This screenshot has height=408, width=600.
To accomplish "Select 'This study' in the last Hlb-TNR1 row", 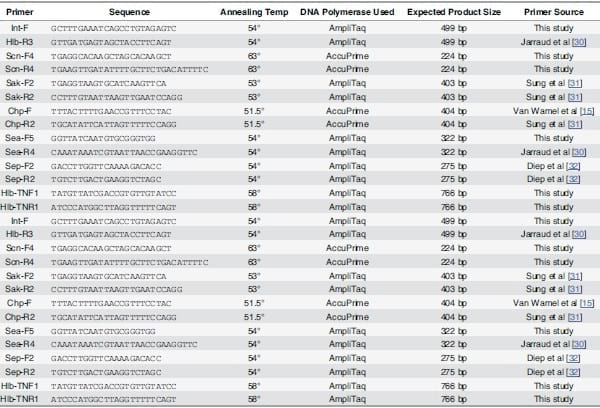I will (x=554, y=399).
